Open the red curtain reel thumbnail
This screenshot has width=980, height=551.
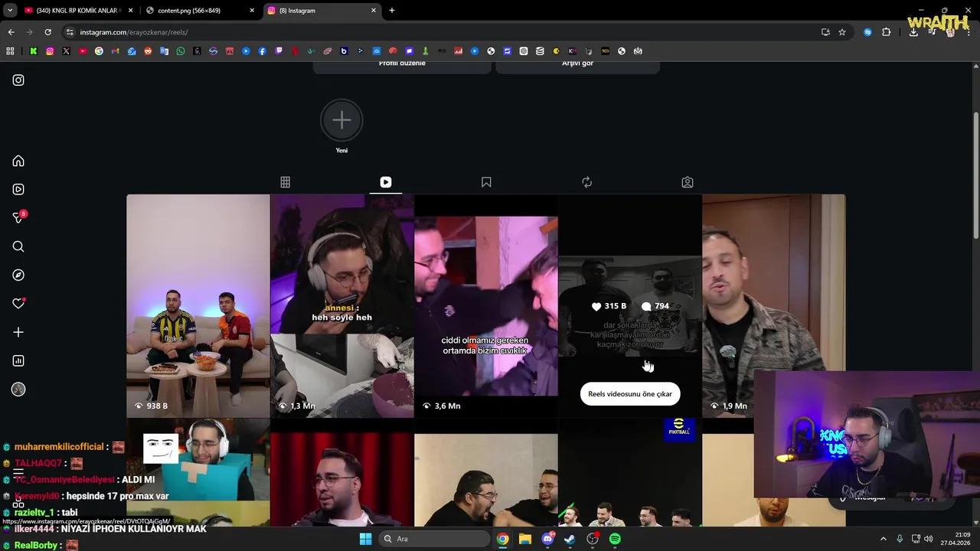coord(342,472)
